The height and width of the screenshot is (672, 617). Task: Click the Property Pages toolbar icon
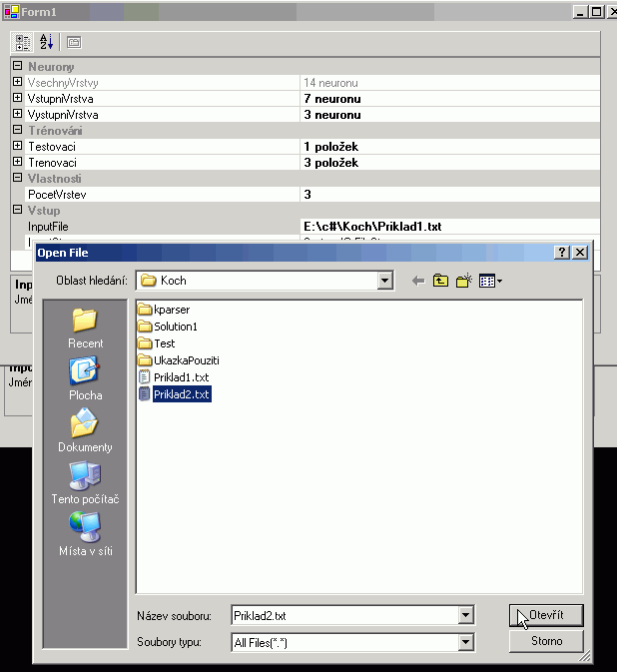tap(74, 42)
